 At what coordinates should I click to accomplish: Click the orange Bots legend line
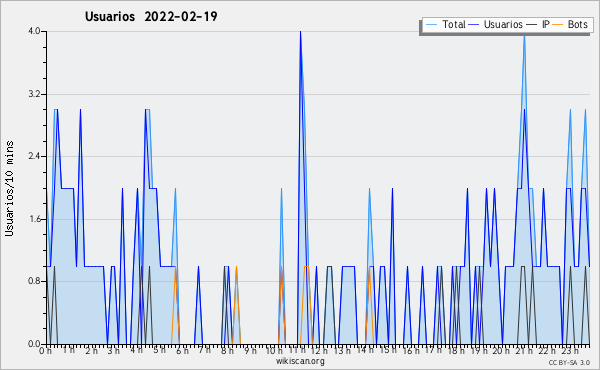click(558, 25)
